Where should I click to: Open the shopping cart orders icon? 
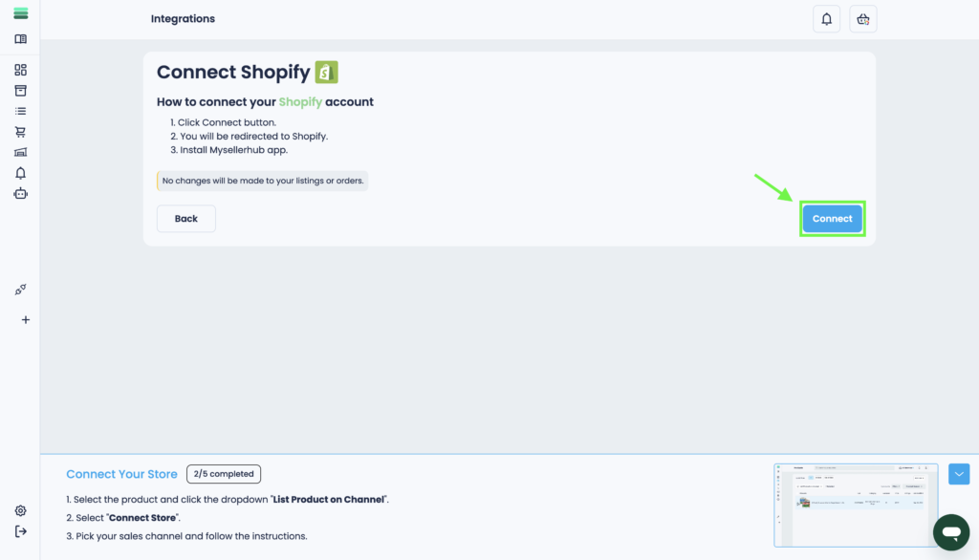pos(21,132)
